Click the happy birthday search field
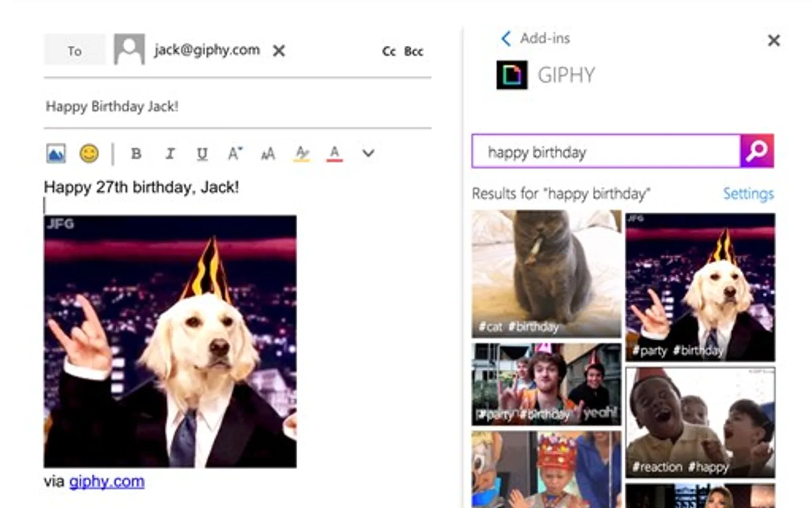The image size is (812, 508). tap(606, 151)
